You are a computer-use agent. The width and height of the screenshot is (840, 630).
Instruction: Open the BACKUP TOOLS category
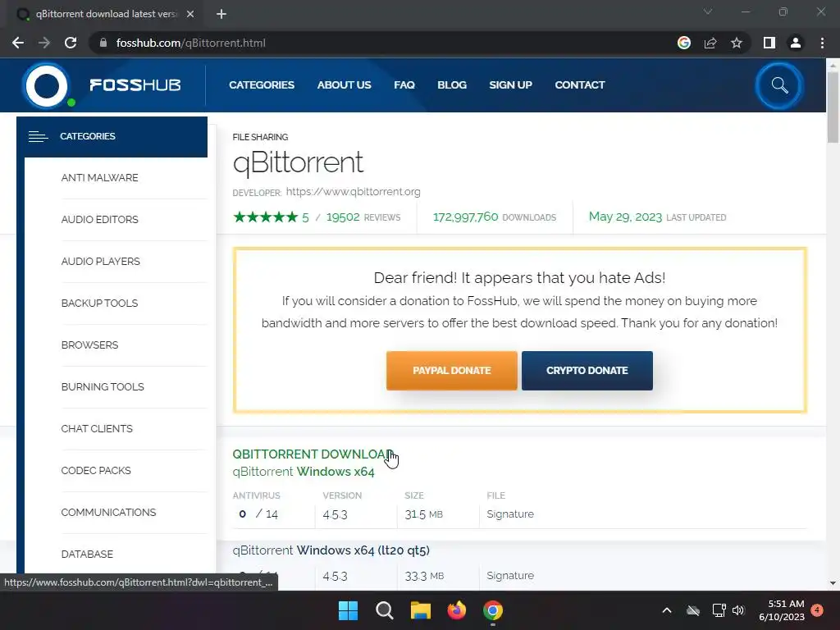pos(99,304)
